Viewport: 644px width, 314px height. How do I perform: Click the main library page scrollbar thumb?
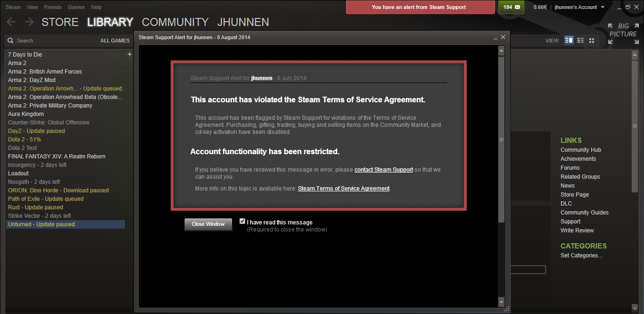pyautogui.click(x=635, y=126)
